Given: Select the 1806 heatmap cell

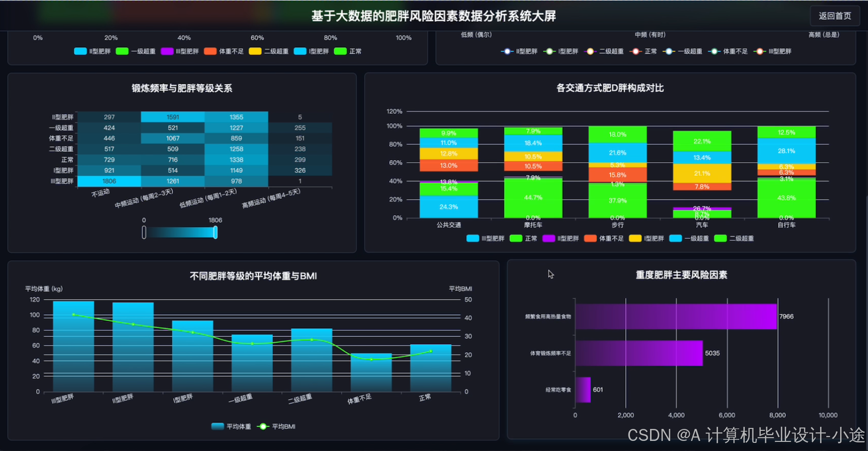Looking at the screenshot, I should (x=109, y=181).
